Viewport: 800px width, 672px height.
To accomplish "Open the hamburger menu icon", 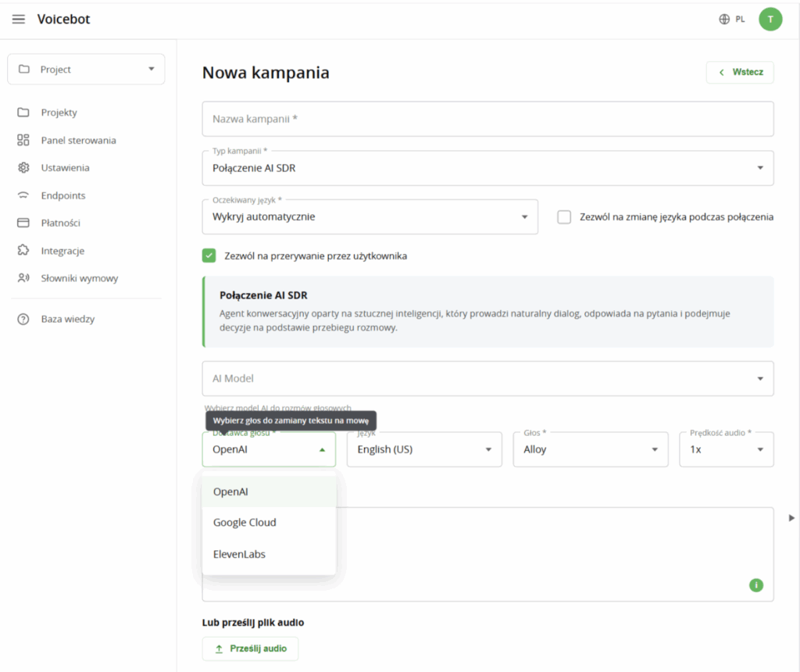I will (19, 20).
